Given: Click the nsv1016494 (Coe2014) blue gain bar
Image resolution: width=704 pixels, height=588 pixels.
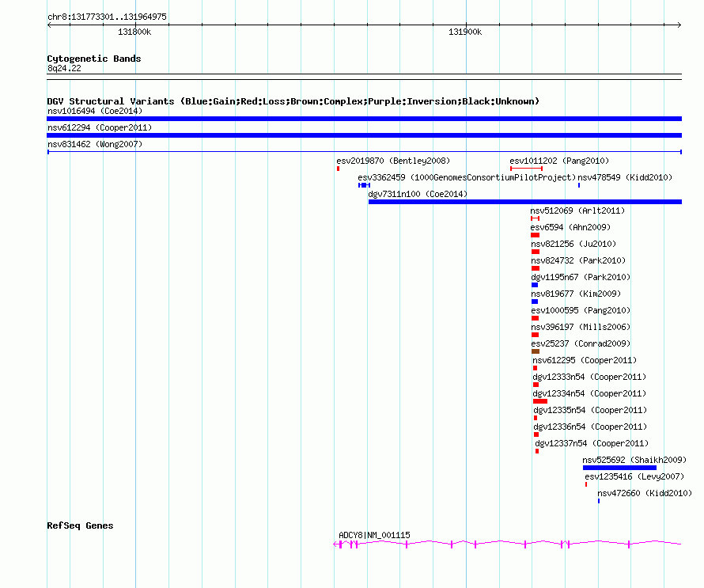Looking at the screenshot, I should pos(364,119).
